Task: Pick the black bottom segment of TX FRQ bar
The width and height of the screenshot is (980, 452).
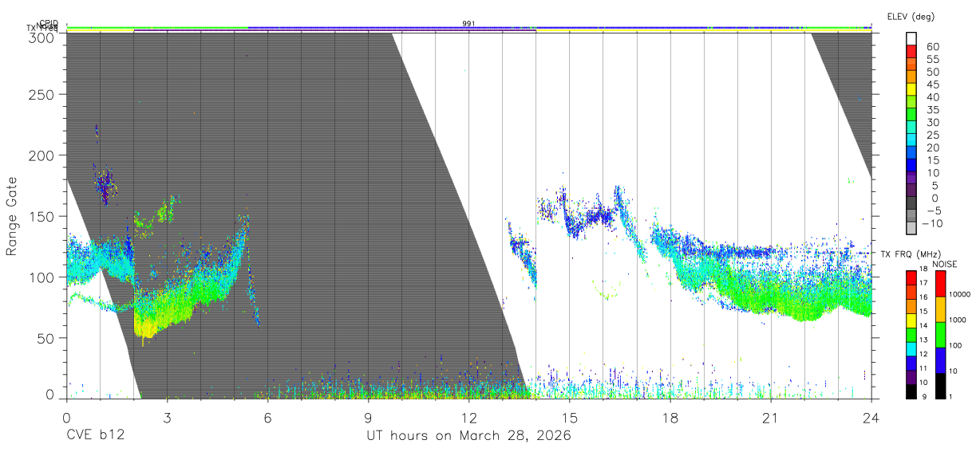Action: 911,390
